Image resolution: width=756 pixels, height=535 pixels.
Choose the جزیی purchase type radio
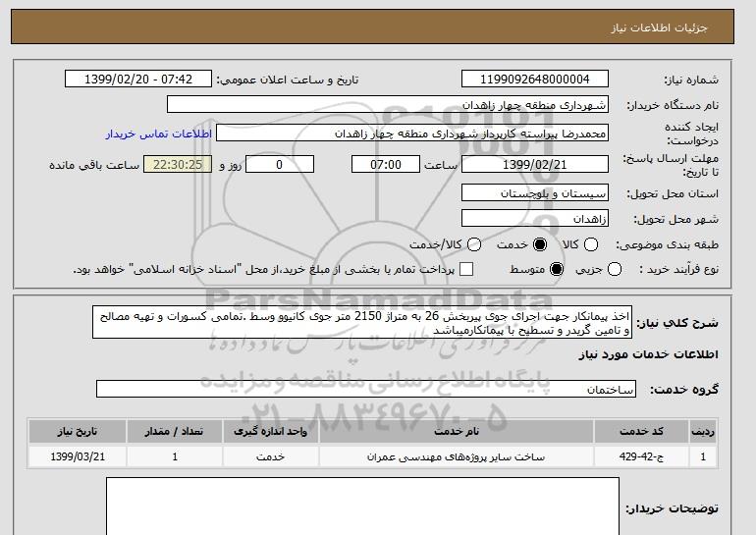click(615, 269)
